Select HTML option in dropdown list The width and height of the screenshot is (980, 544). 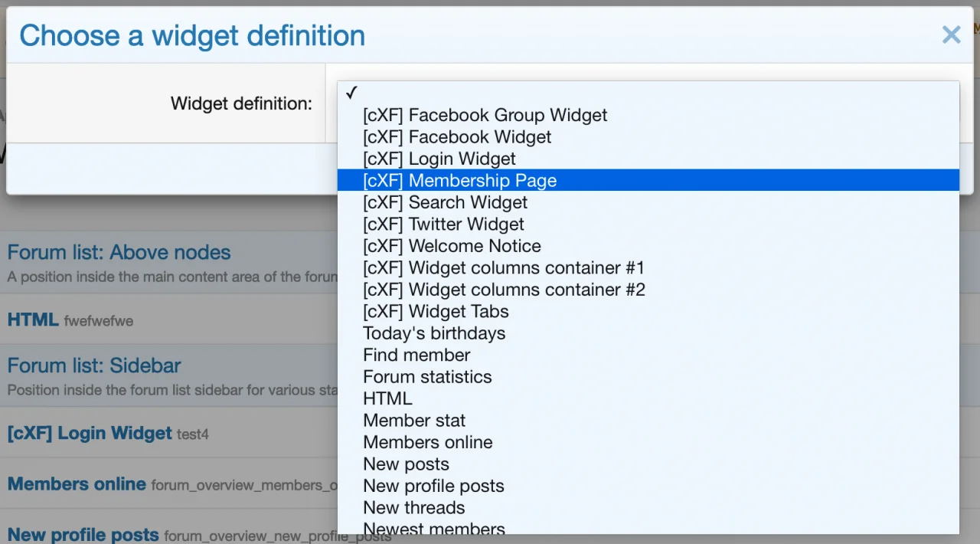click(387, 398)
